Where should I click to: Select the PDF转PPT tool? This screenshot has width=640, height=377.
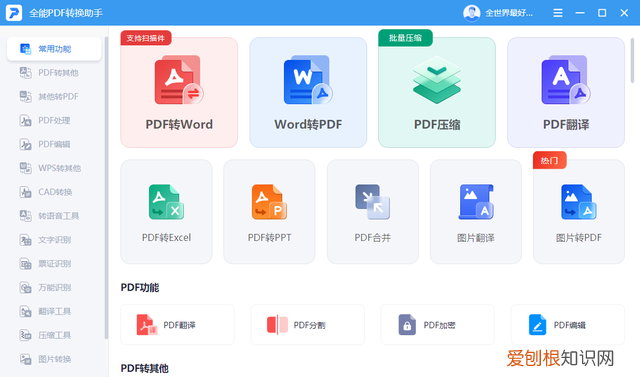(269, 212)
